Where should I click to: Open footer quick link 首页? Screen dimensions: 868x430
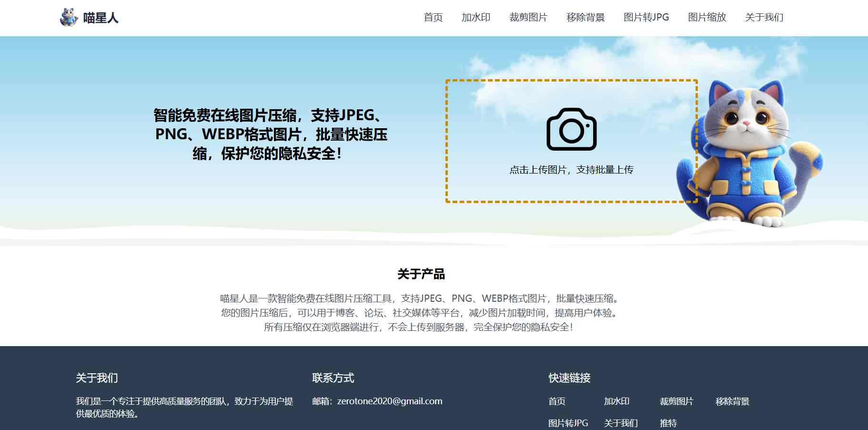556,401
